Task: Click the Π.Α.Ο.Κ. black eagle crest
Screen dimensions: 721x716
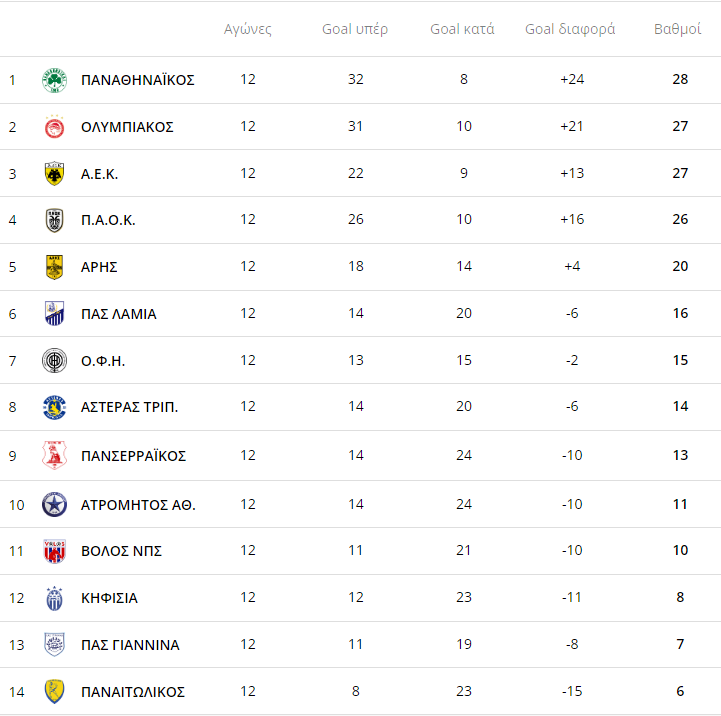Action: point(54,220)
